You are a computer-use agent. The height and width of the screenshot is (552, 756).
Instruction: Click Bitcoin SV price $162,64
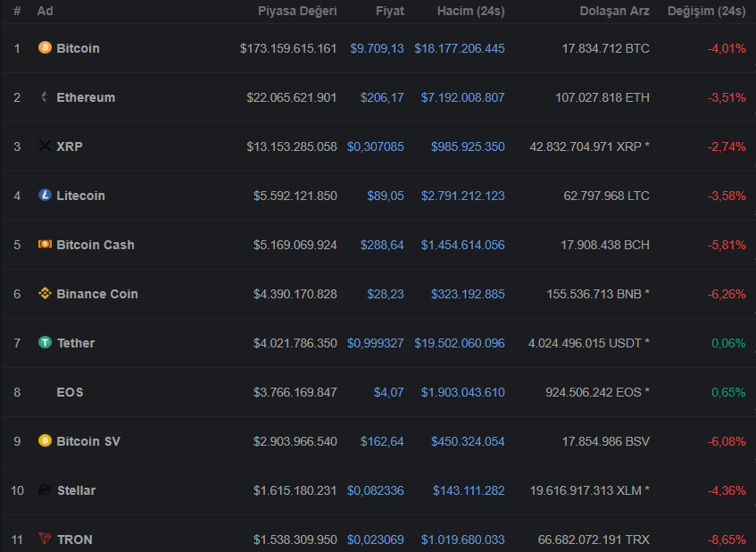point(382,441)
